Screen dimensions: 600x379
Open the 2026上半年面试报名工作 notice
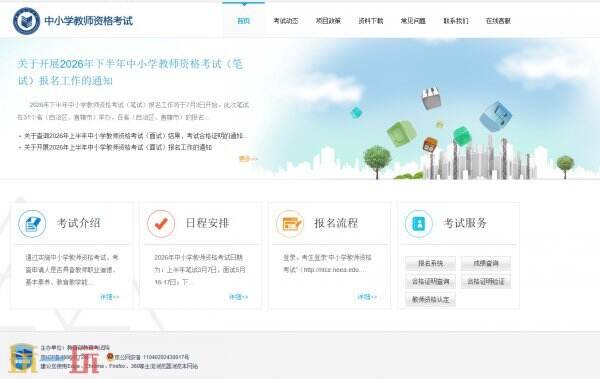118,147
